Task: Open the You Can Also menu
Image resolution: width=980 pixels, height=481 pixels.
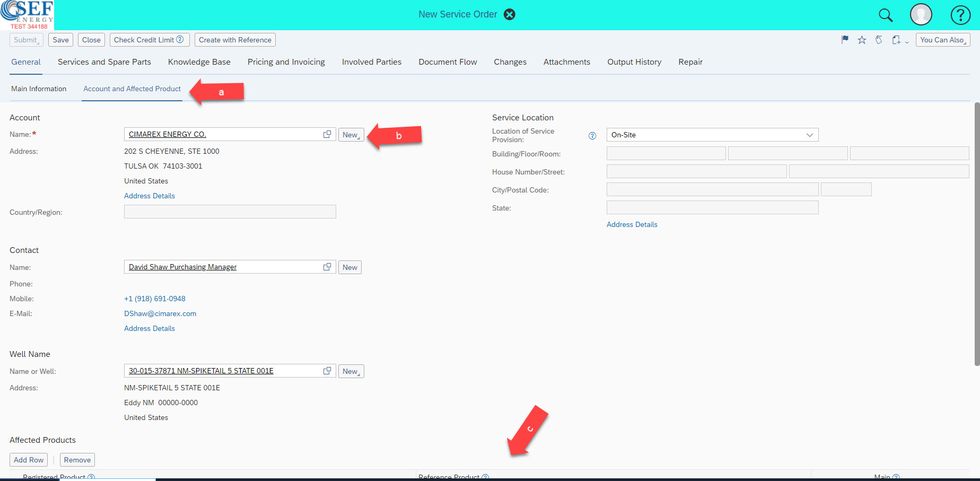Action: pos(943,40)
